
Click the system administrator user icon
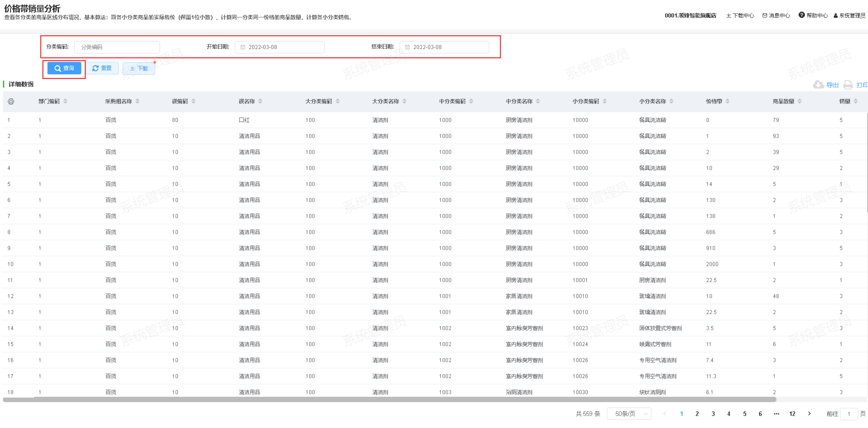pyautogui.click(x=835, y=16)
